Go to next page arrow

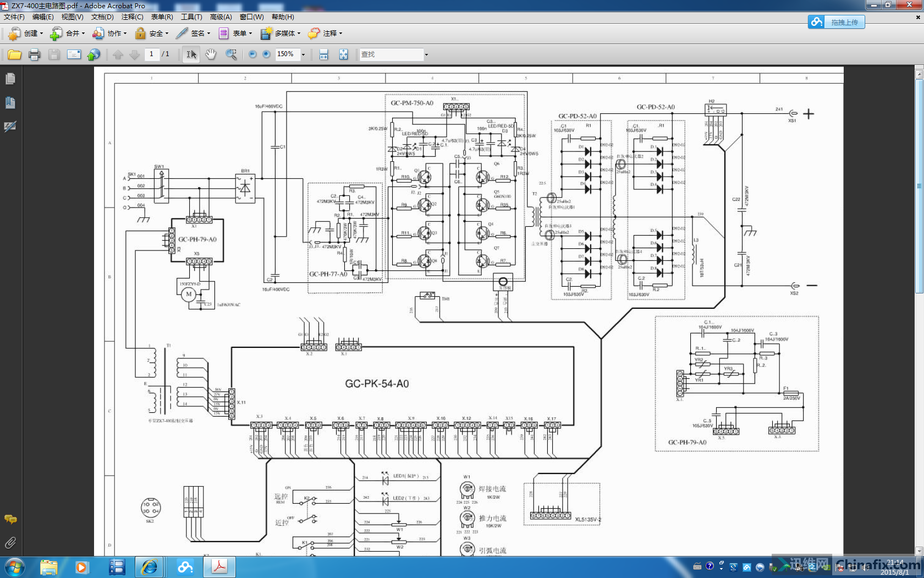(134, 54)
